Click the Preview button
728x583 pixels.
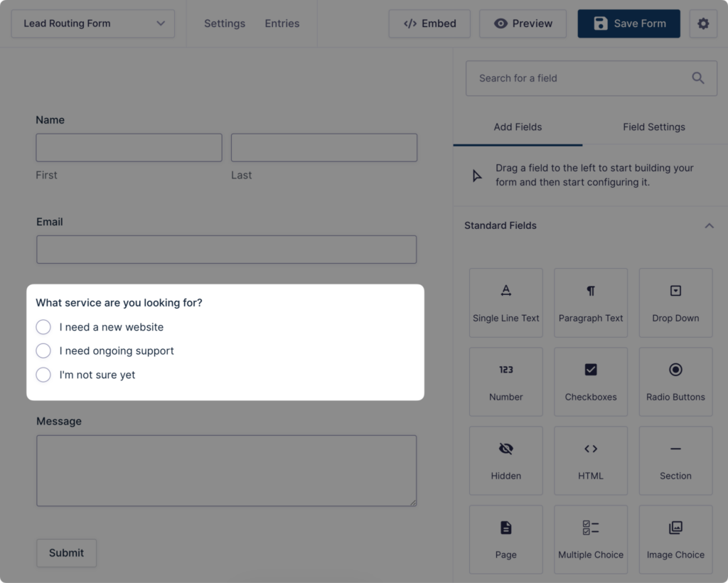(x=523, y=23)
